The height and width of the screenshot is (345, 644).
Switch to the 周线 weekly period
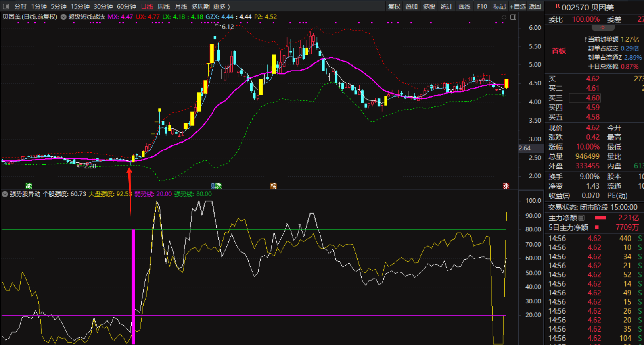[163, 6]
